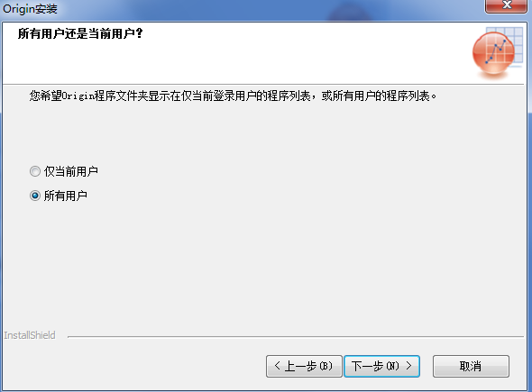The height and width of the screenshot is (392, 532).
Task: Continue with the 下一步(N) button
Action: (381, 366)
